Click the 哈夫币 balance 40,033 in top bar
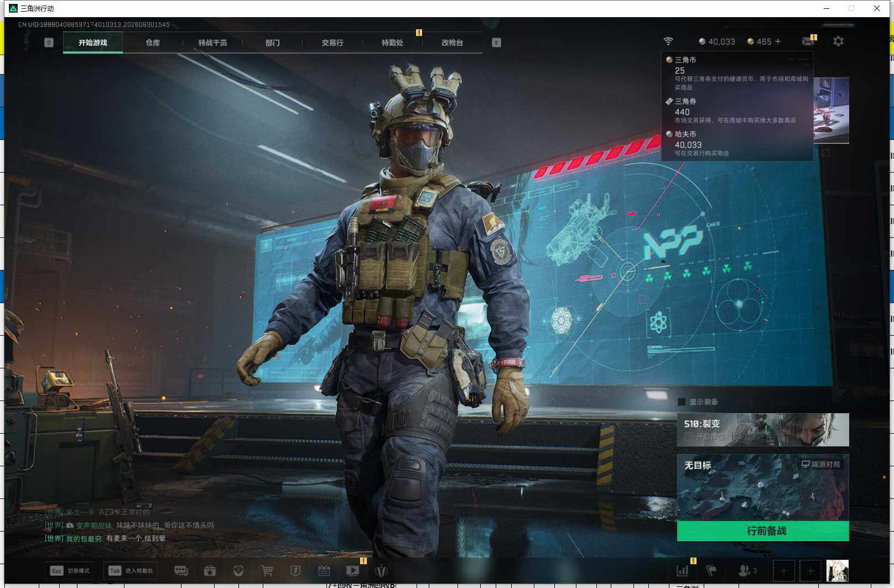 coord(717,41)
